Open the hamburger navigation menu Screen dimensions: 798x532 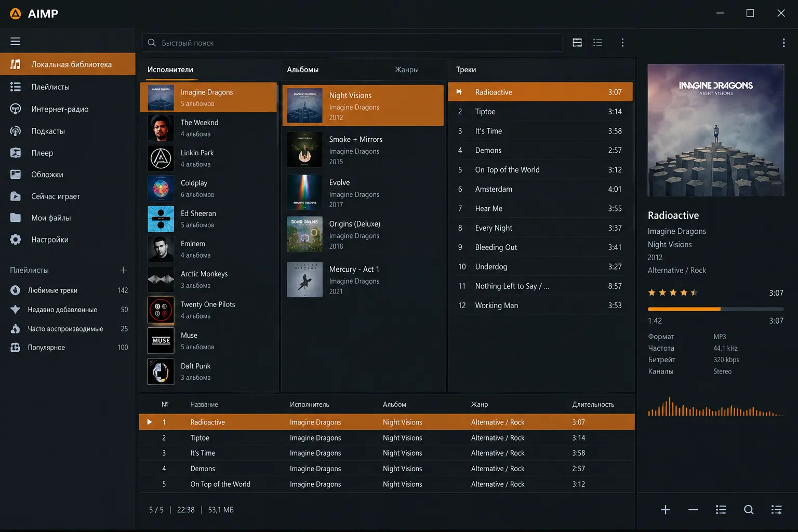16,41
